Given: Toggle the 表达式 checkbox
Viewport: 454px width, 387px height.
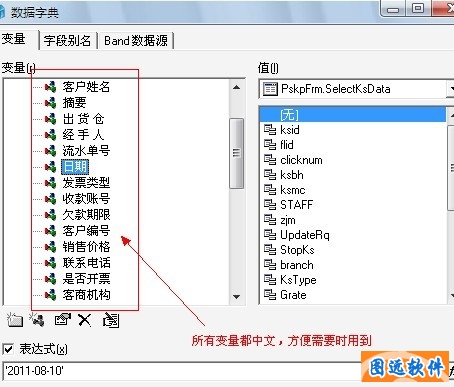Looking at the screenshot, I should (x=8, y=349).
